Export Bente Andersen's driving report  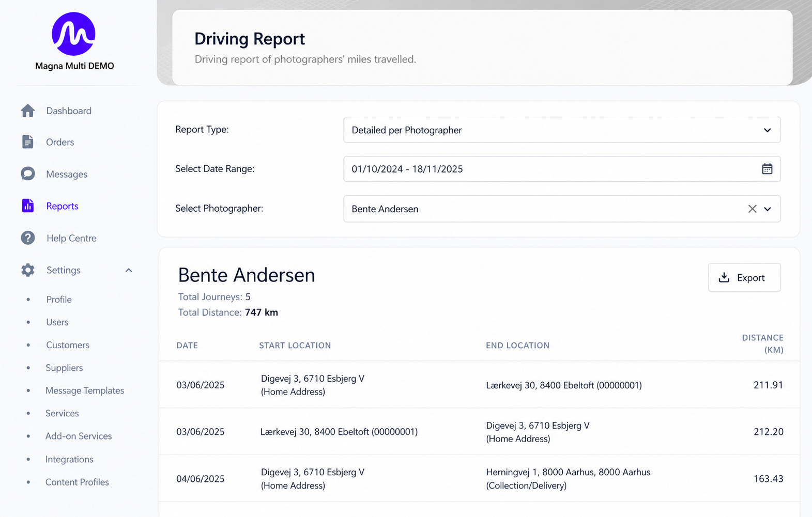point(744,277)
